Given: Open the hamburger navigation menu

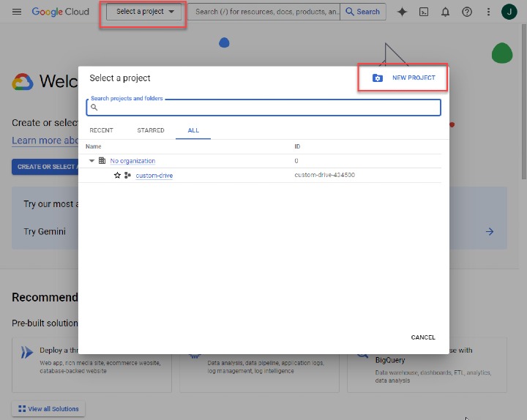Looking at the screenshot, I should click(17, 12).
